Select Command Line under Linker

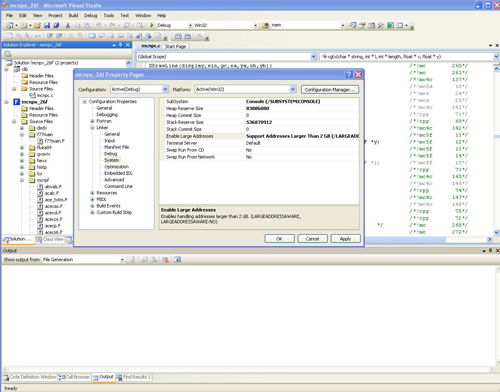pos(118,186)
